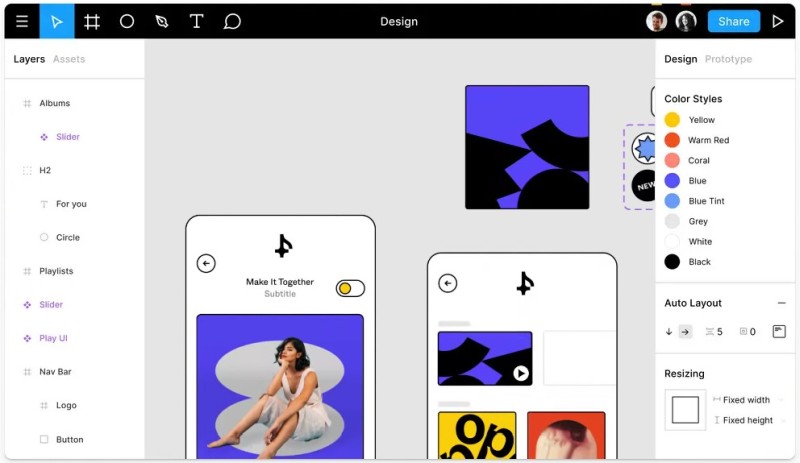Set auto layout direction to horizontal arrow
The image size is (800, 463).
click(x=685, y=332)
